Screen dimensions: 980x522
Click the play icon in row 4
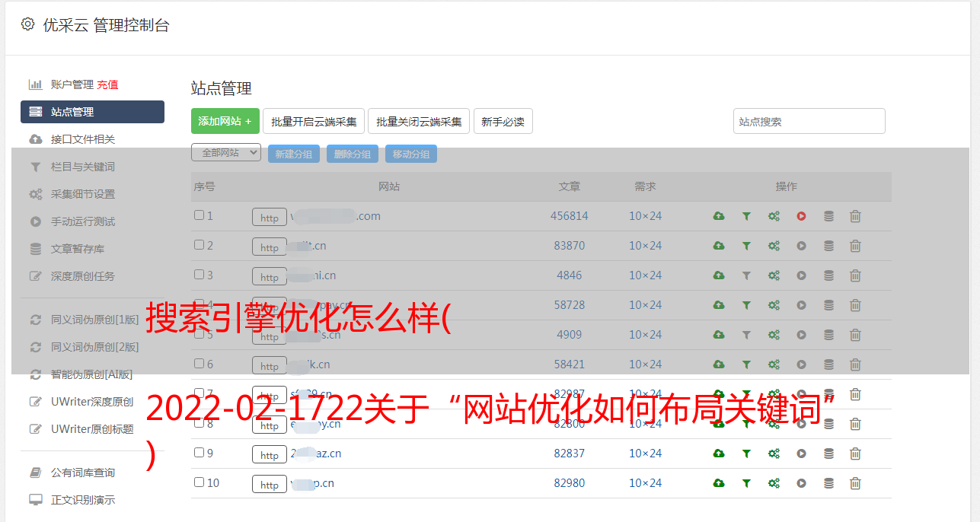click(x=801, y=305)
